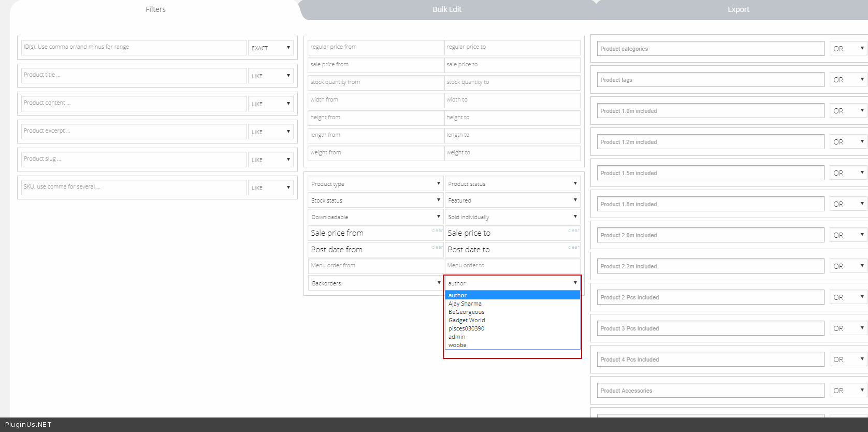The height and width of the screenshot is (432, 868).
Task: Clear the Post date to field
Action: [x=573, y=247]
